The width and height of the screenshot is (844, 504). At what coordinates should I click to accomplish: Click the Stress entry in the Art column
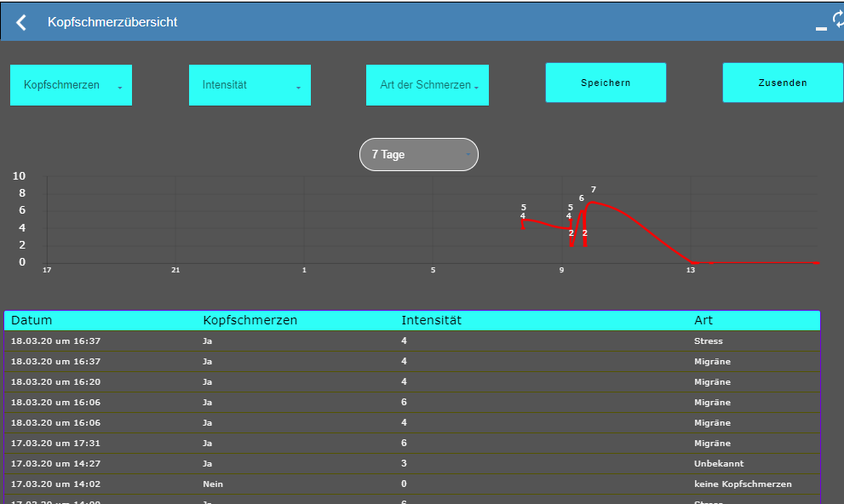(709, 341)
